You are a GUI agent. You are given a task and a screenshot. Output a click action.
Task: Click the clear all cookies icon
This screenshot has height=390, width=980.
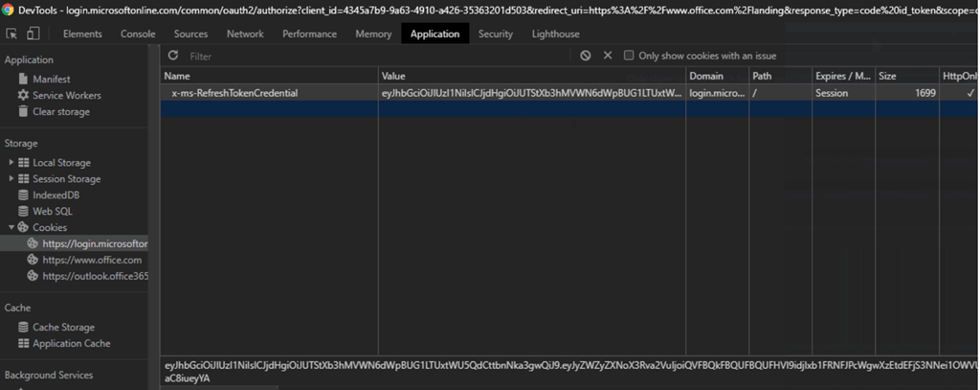586,56
